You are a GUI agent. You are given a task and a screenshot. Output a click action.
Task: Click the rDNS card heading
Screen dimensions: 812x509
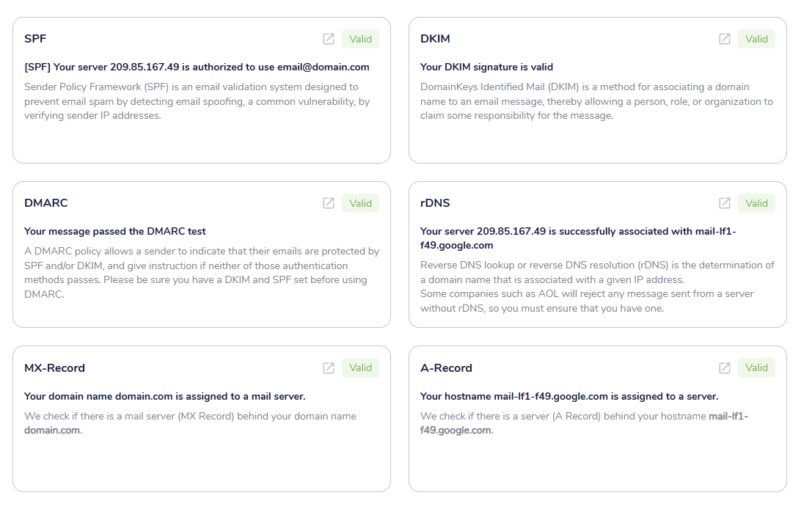pyautogui.click(x=435, y=202)
